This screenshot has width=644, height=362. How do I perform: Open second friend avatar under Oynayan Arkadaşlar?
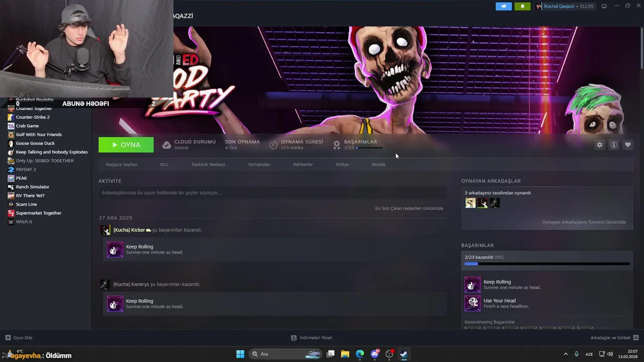(482, 203)
